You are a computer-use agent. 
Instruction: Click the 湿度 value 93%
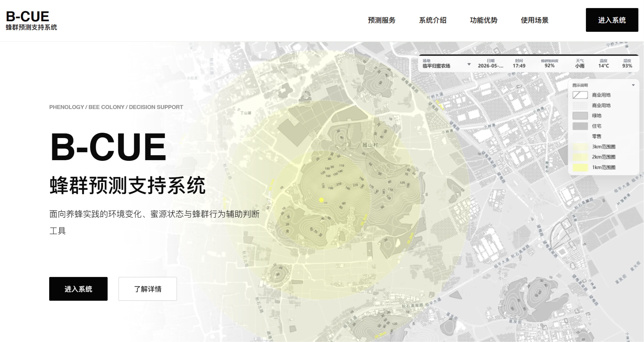pos(627,66)
